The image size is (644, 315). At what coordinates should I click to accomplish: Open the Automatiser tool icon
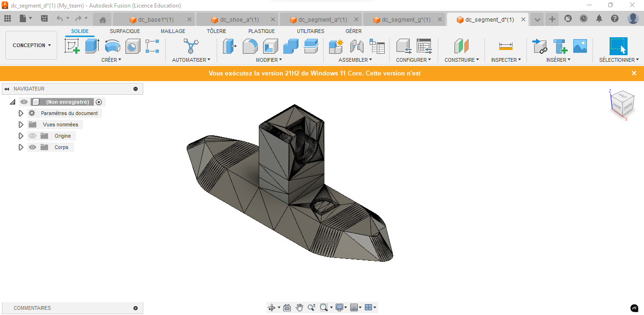click(190, 46)
